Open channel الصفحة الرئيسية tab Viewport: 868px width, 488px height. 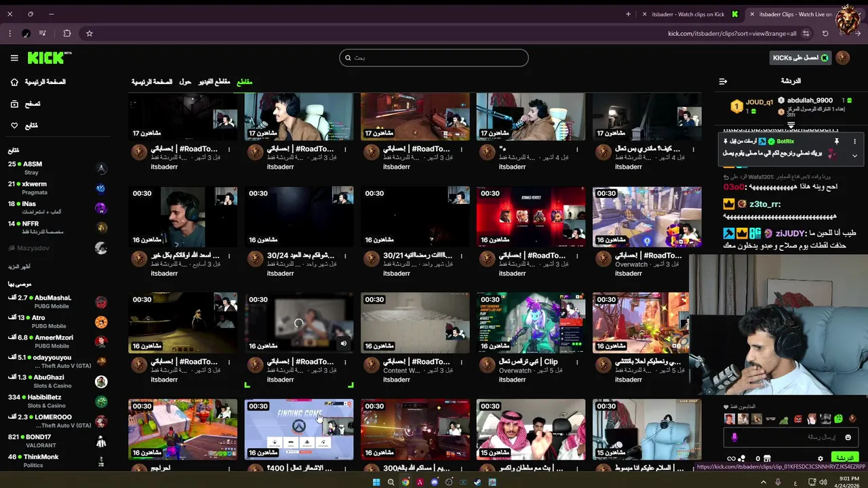152,81
